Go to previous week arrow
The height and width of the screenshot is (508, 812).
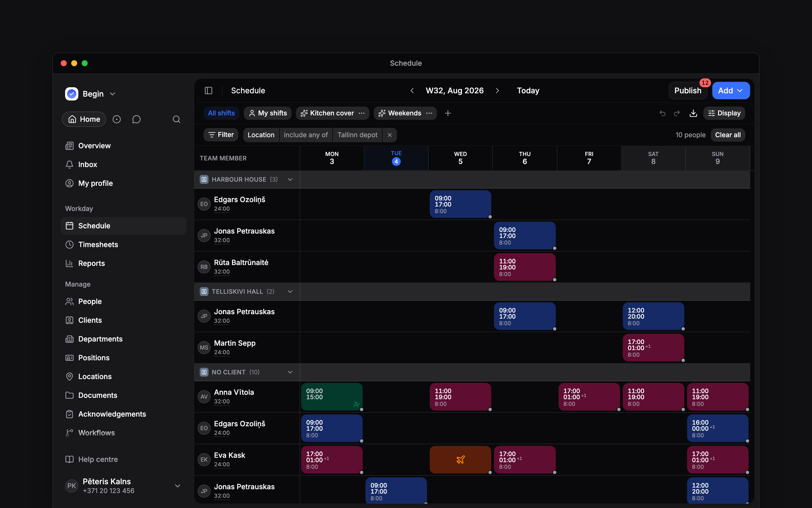pos(412,91)
